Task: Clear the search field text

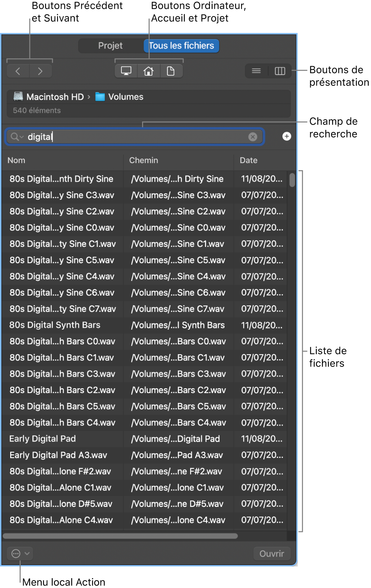Action: coord(253,137)
